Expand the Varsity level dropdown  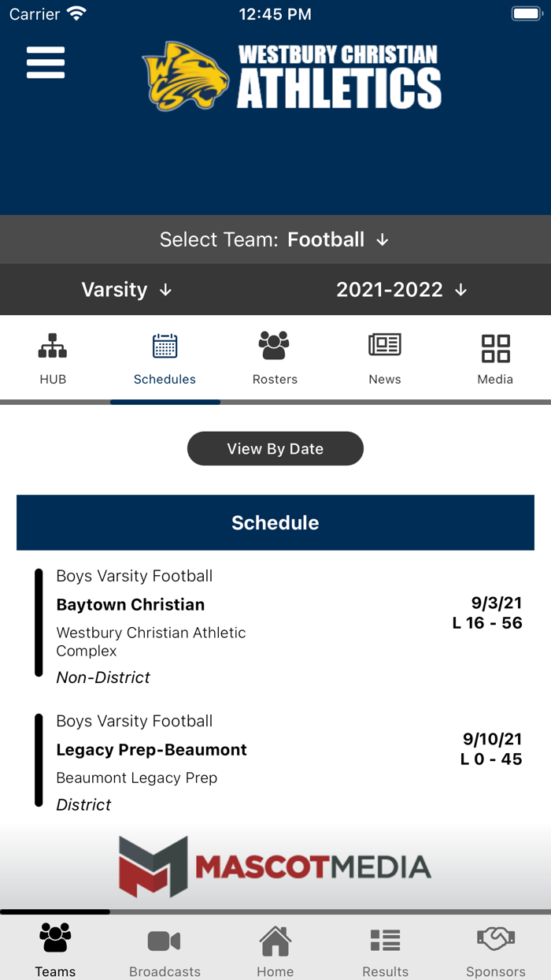pyautogui.click(x=126, y=289)
